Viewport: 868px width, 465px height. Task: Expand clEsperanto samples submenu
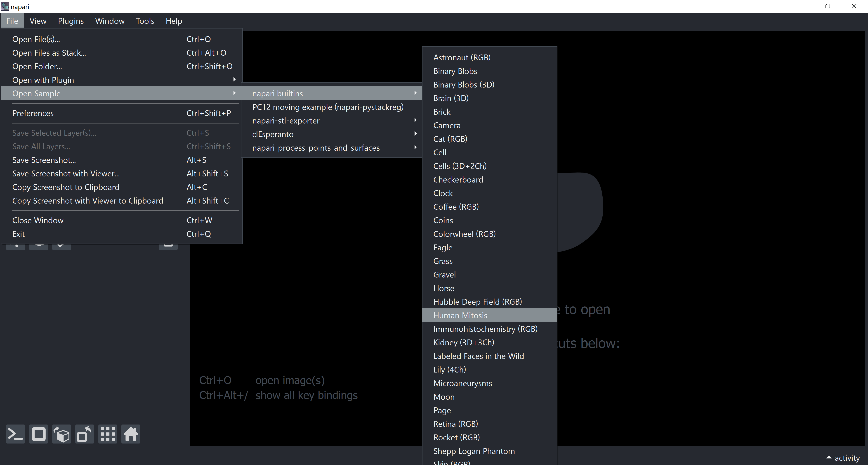332,134
